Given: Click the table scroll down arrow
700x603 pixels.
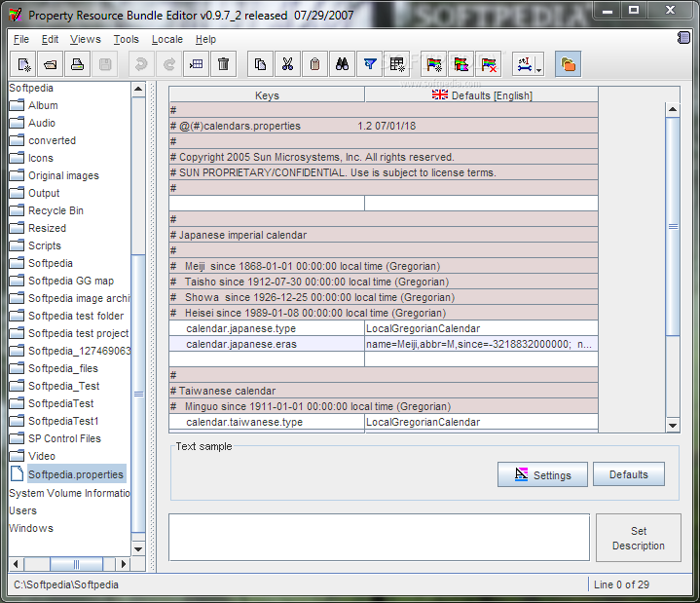Looking at the screenshot, I should point(673,426).
